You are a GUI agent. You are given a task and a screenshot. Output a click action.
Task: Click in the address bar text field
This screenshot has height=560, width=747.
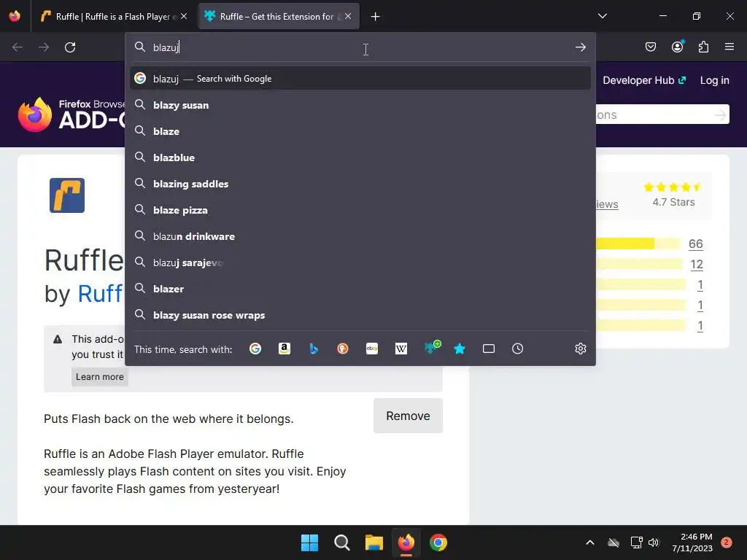[x=360, y=47]
